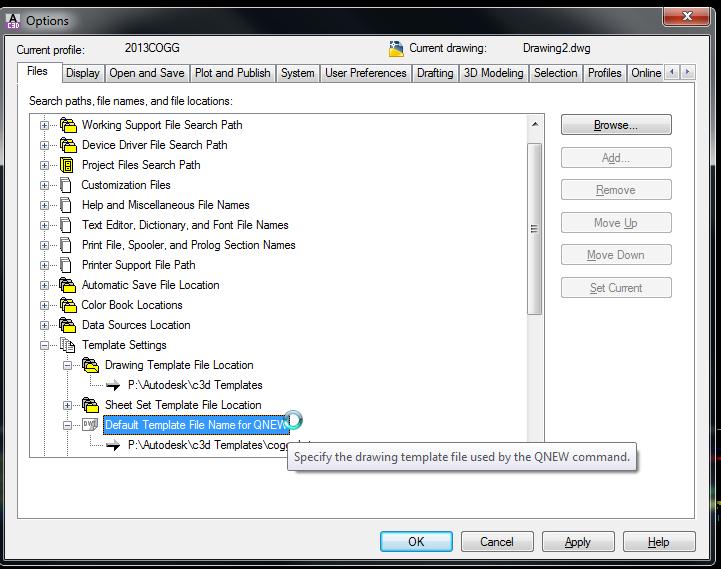Viewport: 721px width, 569px height.
Task: Click the Customization Files document icon
Action: (x=66, y=185)
